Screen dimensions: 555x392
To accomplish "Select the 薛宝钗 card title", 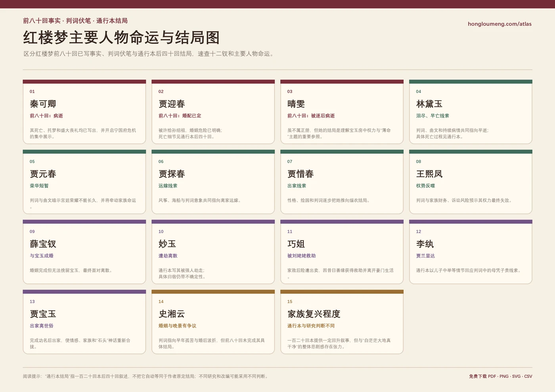I will tap(43, 244).
